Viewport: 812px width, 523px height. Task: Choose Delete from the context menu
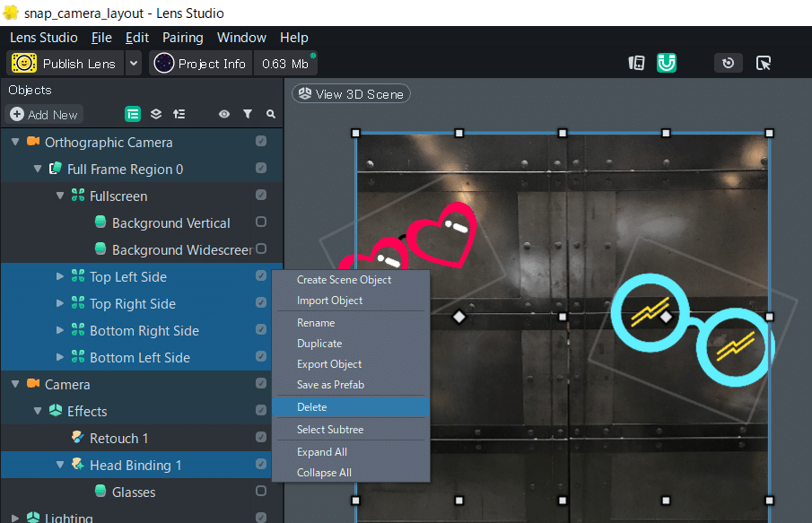pyautogui.click(x=351, y=407)
